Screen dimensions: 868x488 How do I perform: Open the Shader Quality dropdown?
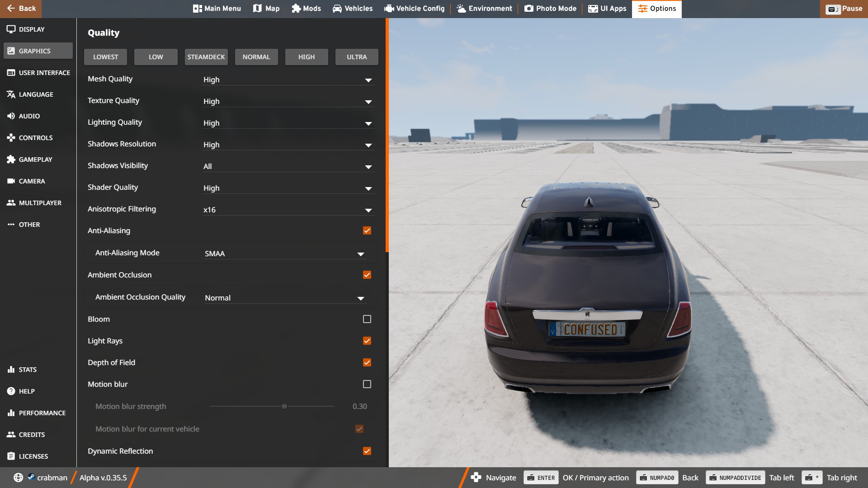(288, 188)
